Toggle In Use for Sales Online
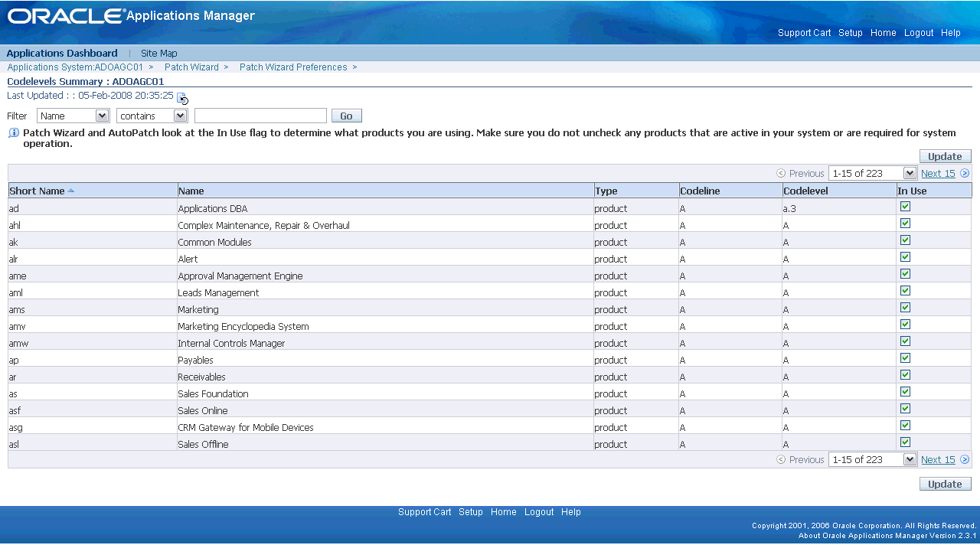This screenshot has width=980, height=545. (905, 409)
